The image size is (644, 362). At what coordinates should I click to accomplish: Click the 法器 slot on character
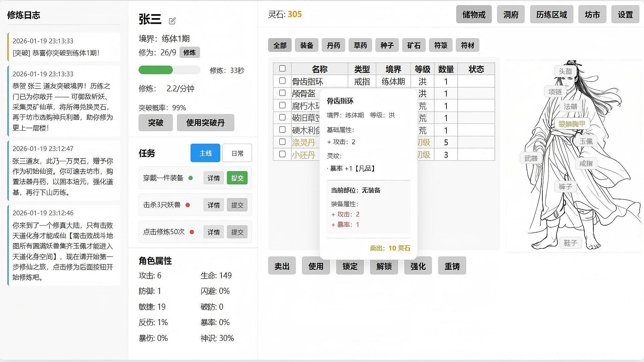pyautogui.click(x=570, y=106)
